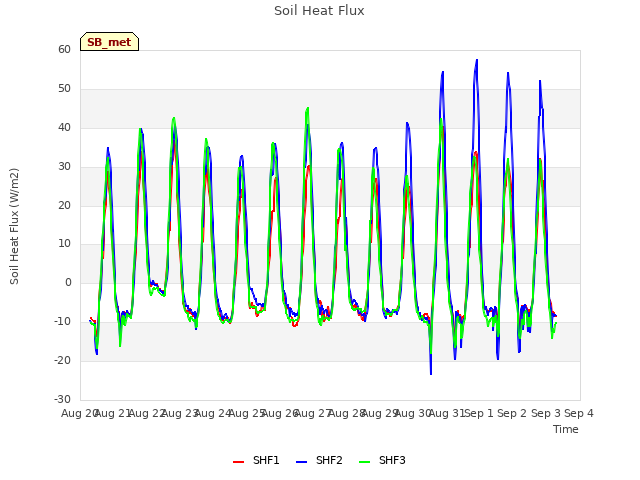Click the Sep 1 x-axis date label
This screenshot has width=640, height=480.
[479, 413]
